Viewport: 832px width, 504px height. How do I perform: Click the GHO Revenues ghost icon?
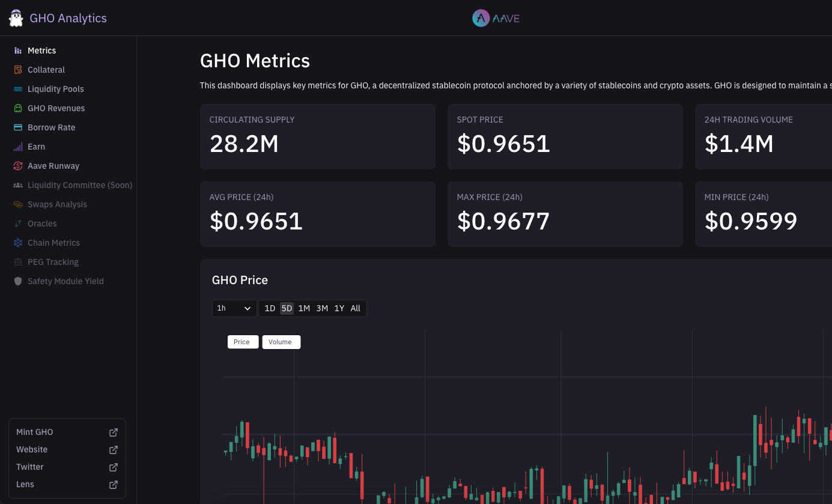[x=18, y=109]
